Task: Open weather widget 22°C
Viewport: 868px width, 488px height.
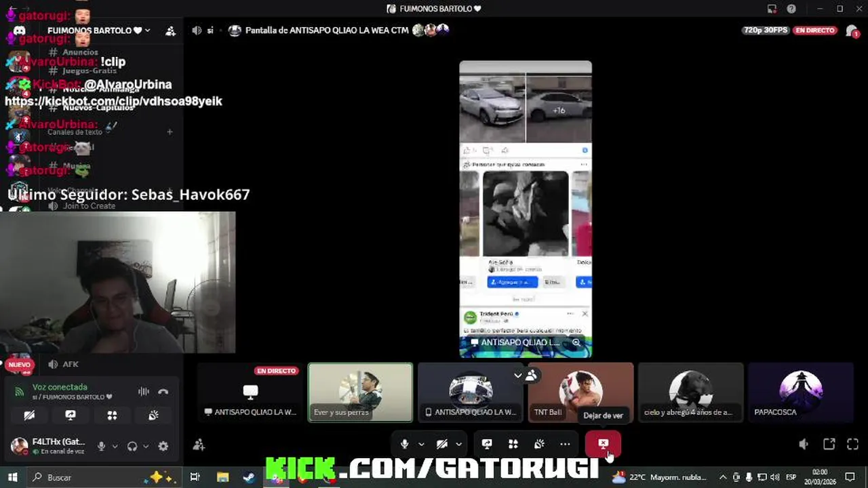Action: click(x=659, y=477)
